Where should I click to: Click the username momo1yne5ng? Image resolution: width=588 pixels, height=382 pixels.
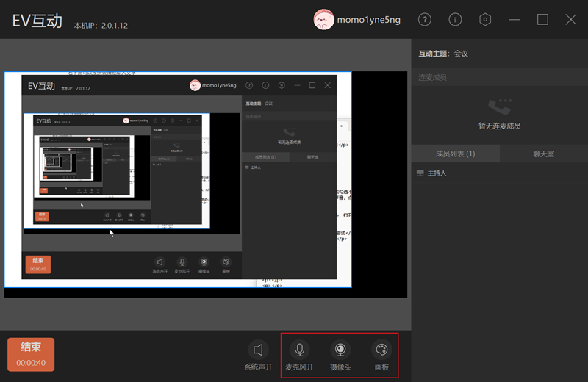coord(368,20)
